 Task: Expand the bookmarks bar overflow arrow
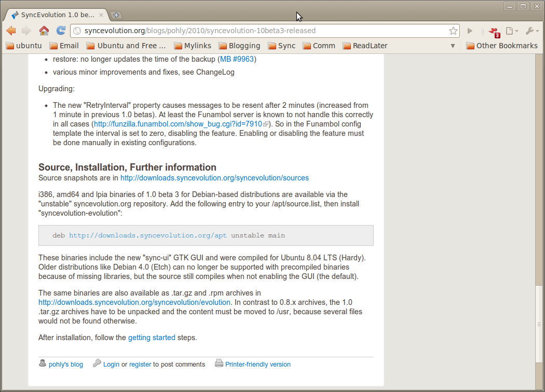[453, 46]
